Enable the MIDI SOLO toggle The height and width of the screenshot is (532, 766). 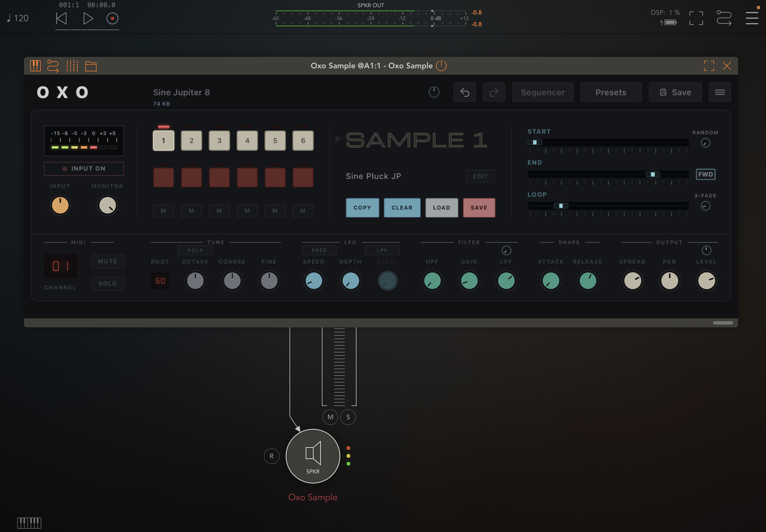click(x=108, y=284)
